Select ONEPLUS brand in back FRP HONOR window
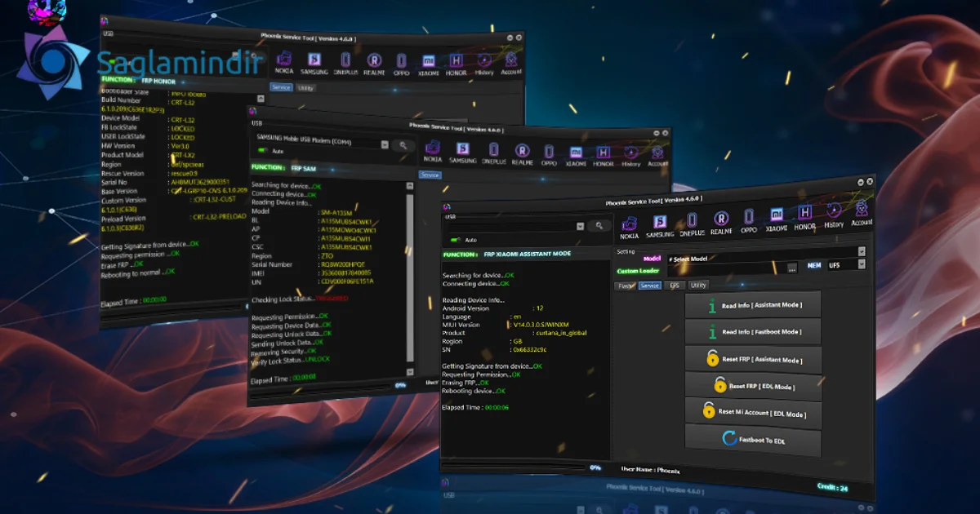 tap(345, 64)
